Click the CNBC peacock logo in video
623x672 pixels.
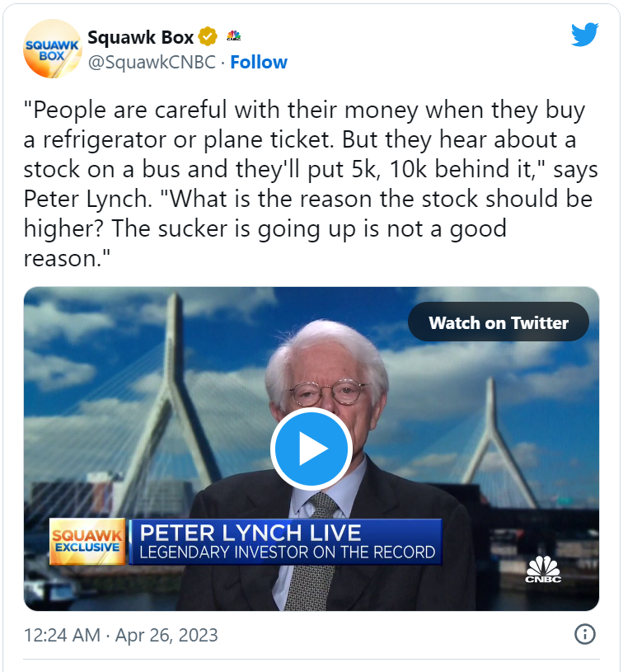(x=543, y=570)
